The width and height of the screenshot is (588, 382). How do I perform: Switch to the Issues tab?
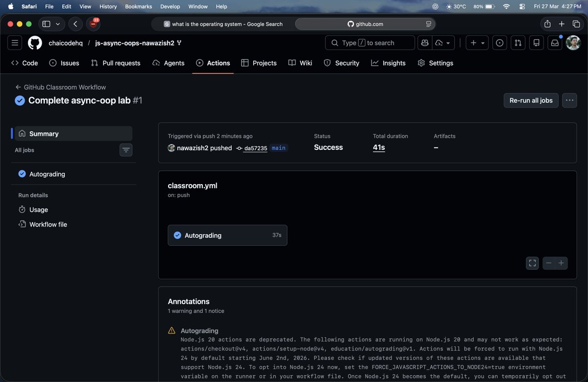[x=64, y=63]
